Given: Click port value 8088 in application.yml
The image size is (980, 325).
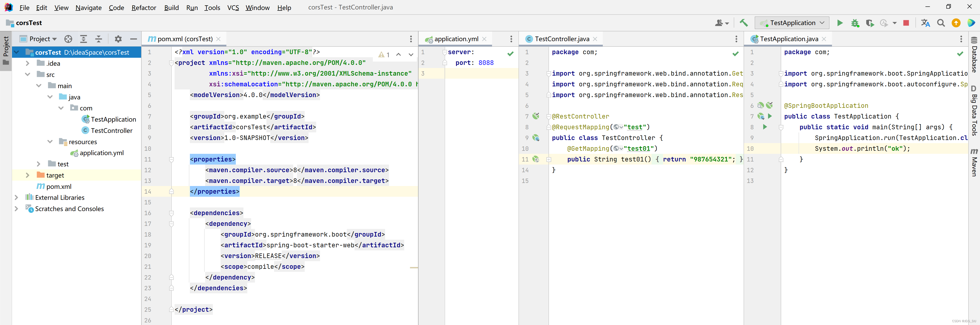Looking at the screenshot, I should pos(486,63).
